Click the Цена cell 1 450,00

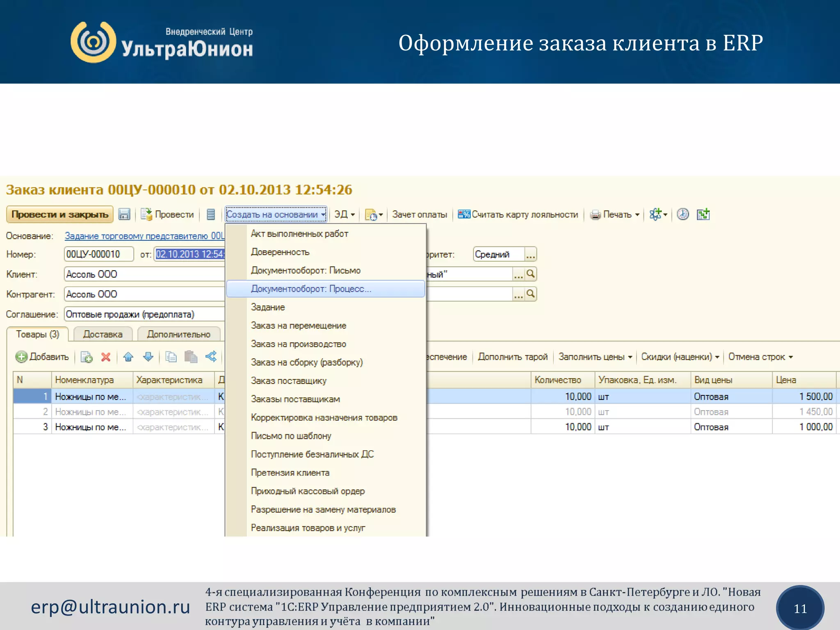click(x=804, y=411)
